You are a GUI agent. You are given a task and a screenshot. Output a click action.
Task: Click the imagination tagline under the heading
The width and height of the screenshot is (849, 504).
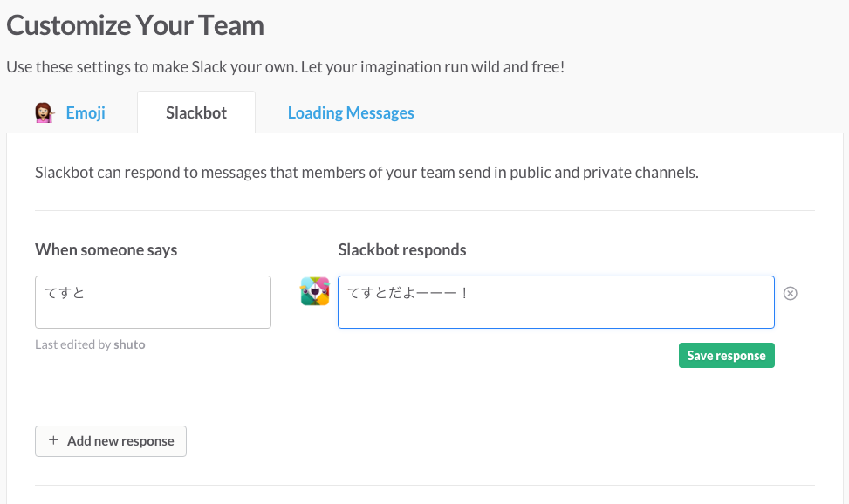tap(284, 66)
